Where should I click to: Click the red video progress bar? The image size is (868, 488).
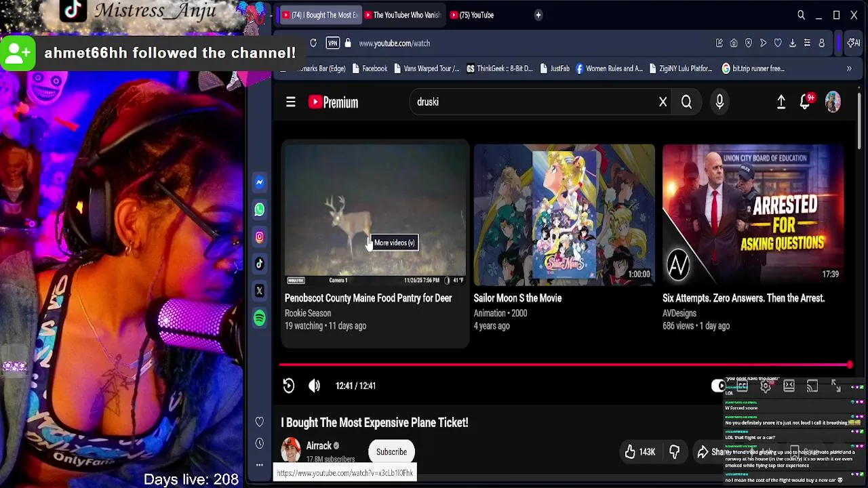tap(564, 365)
